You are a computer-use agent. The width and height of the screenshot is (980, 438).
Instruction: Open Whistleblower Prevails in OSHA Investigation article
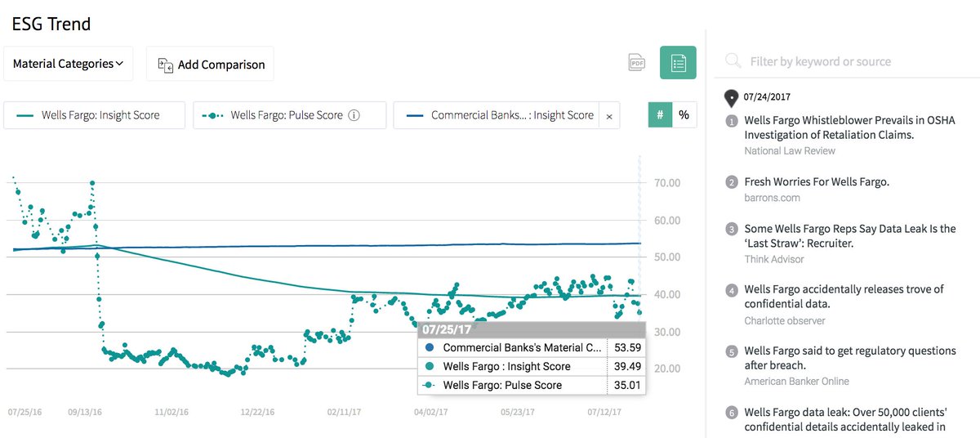pos(849,127)
